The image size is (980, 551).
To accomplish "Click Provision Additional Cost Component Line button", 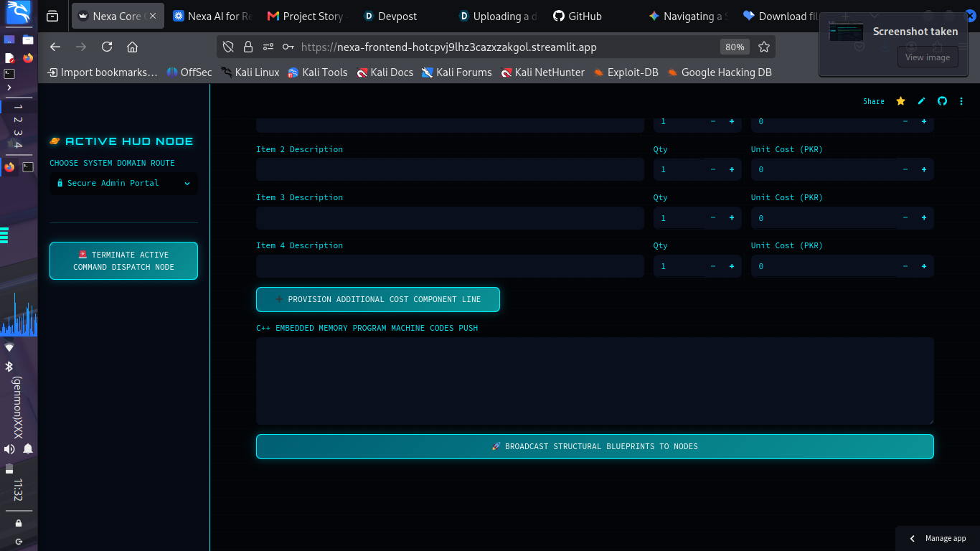I will coord(377,299).
